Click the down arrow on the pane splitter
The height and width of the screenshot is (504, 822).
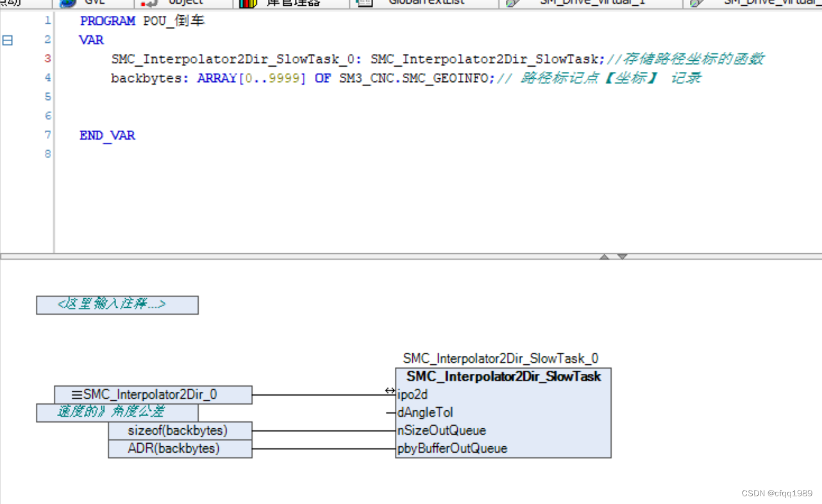[622, 256]
